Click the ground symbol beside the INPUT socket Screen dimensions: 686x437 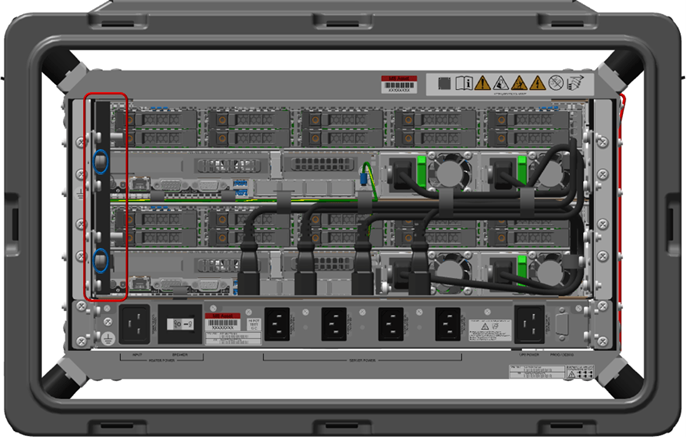108,338
